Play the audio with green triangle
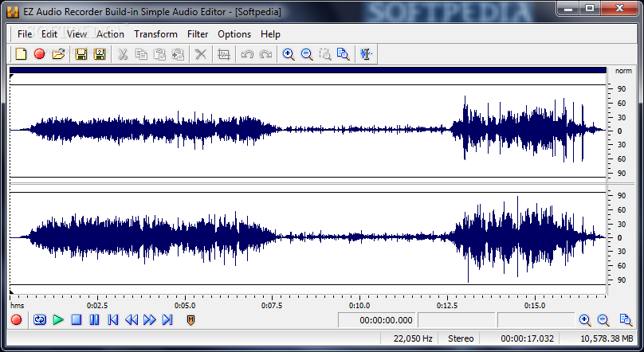Screen dimensions: 644x352 point(58,320)
